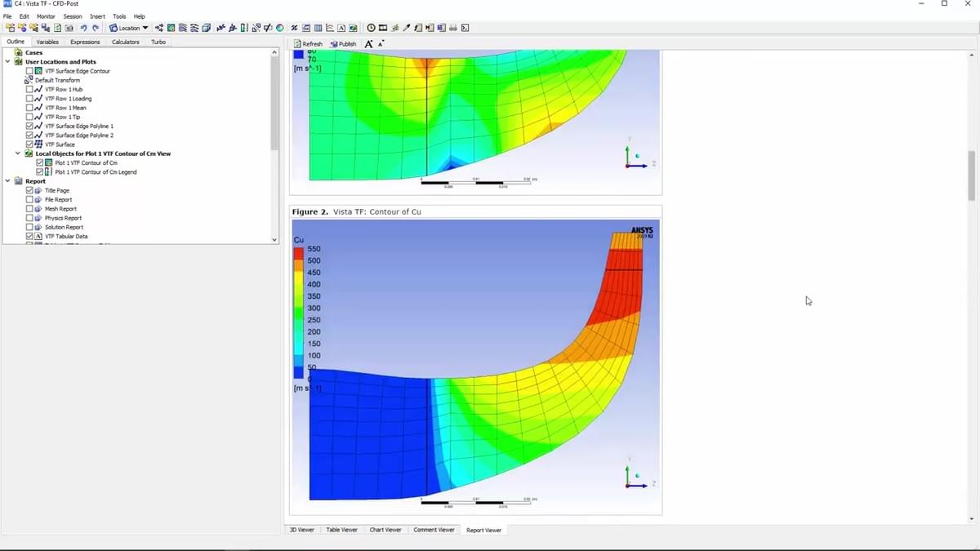The height and width of the screenshot is (551, 980).
Task: Click the Redo arrow icon
Action: (96, 28)
